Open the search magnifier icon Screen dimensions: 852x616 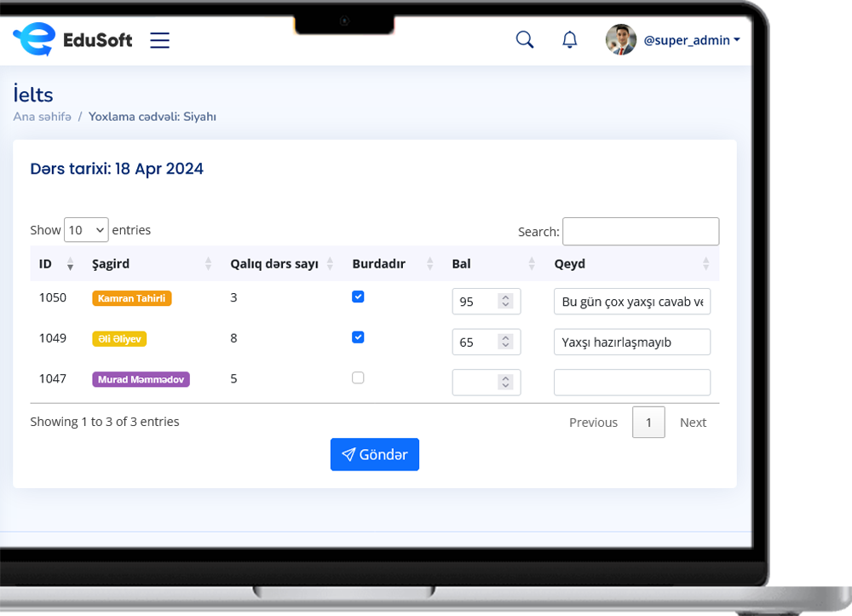pos(524,39)
